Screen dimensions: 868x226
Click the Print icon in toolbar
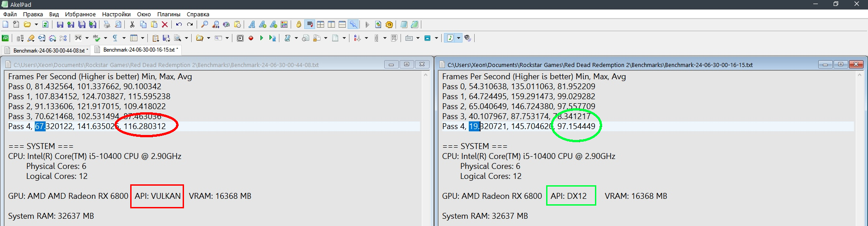107,25
